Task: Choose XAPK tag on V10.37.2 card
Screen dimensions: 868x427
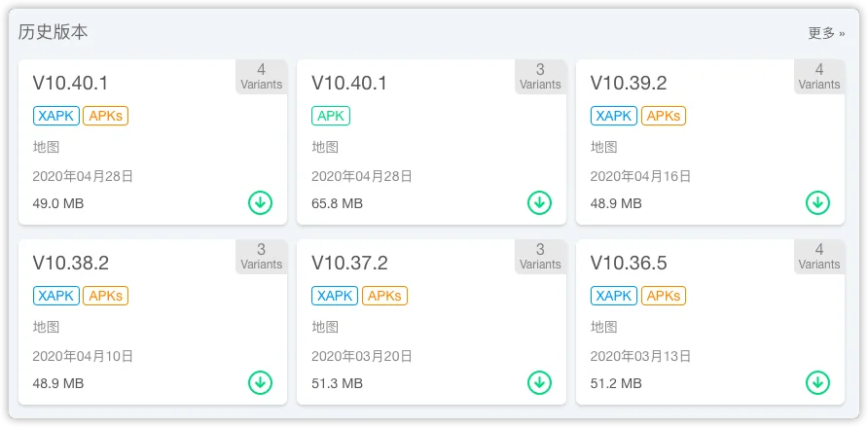Action: click(x=335, y=296)
